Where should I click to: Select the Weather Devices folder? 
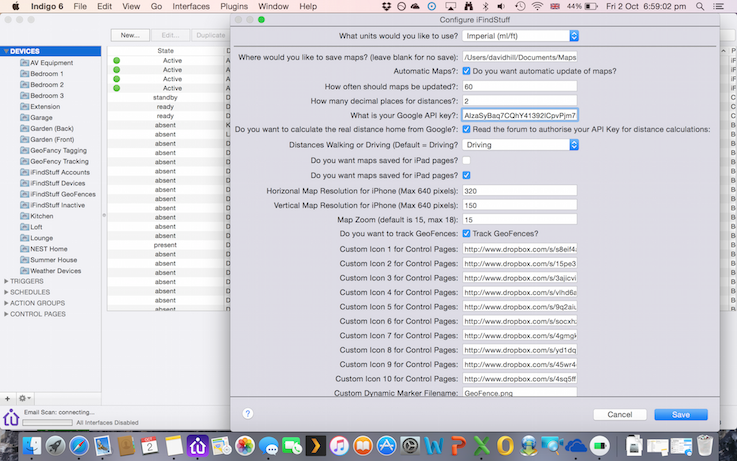[x=55, y=271]
